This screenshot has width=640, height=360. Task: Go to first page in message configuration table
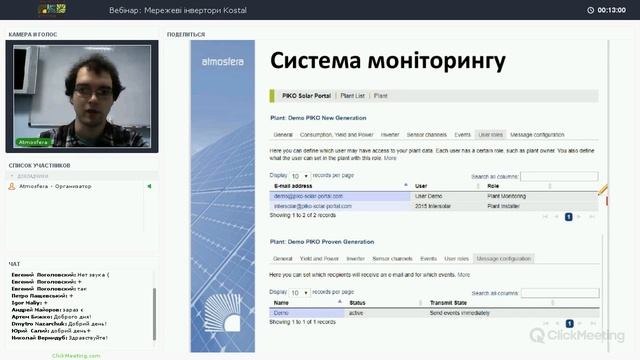tap(546, 324)
